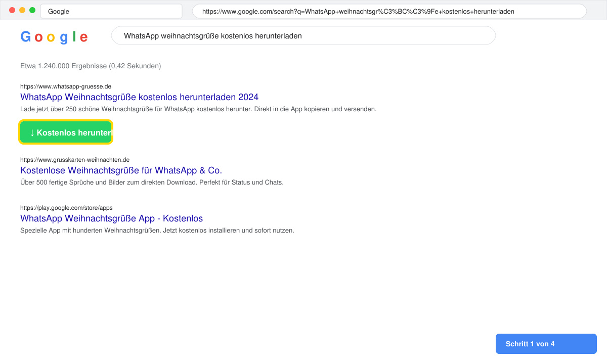Screen dimensions: 607x364
Task: Click the snippet starting Über 500 fertige Sprüche
Action: (152, 183)
